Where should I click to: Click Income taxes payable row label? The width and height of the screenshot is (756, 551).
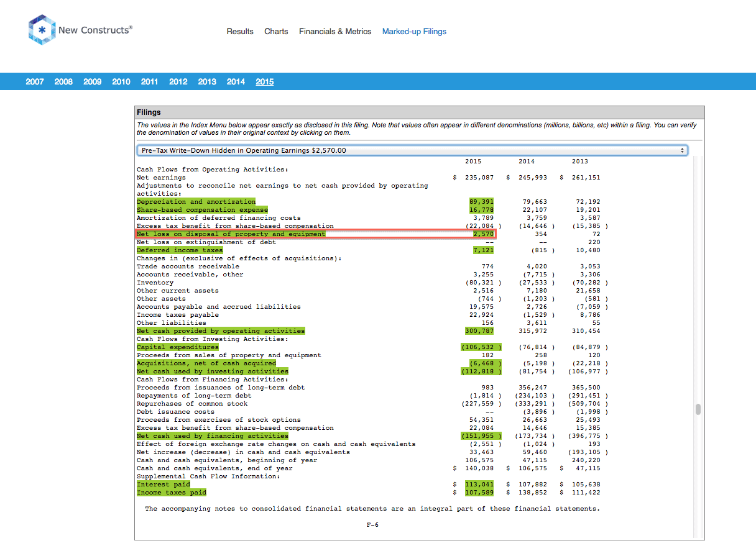(x=178, y=315)
